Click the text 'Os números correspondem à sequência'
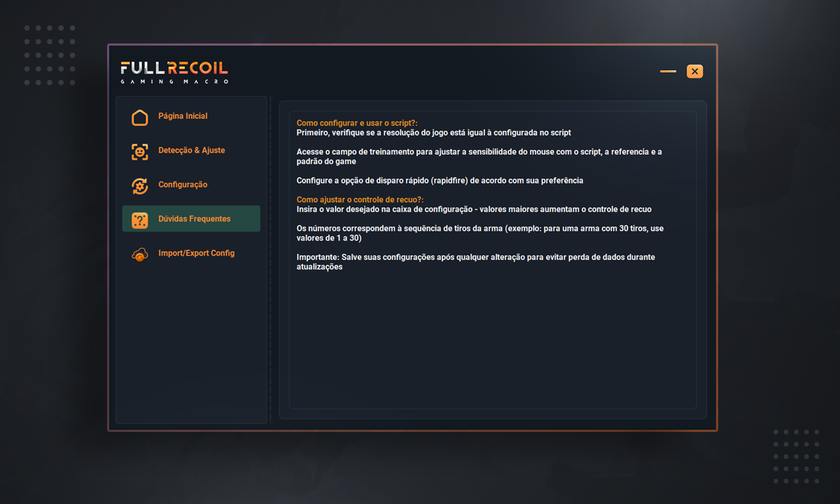This screenshot has width=840, height=504. point(479,233)
